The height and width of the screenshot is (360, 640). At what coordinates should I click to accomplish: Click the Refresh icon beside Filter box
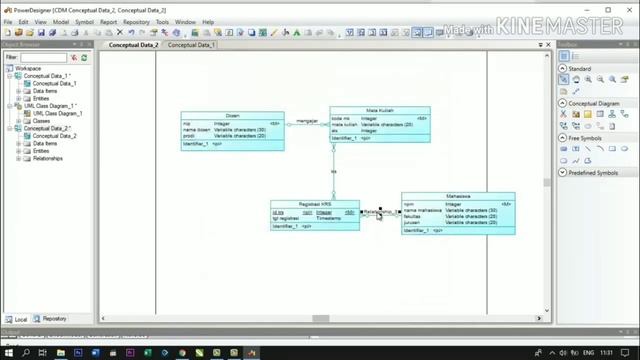pos(84,58)
